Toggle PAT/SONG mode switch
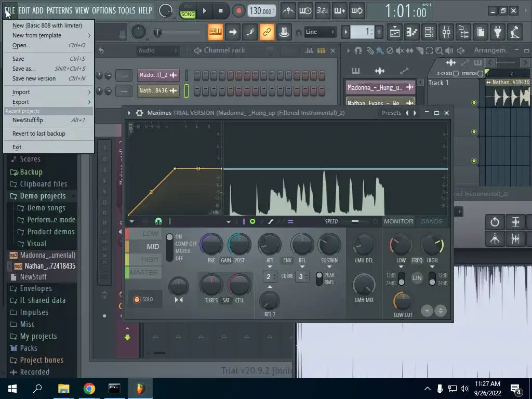 188,11
